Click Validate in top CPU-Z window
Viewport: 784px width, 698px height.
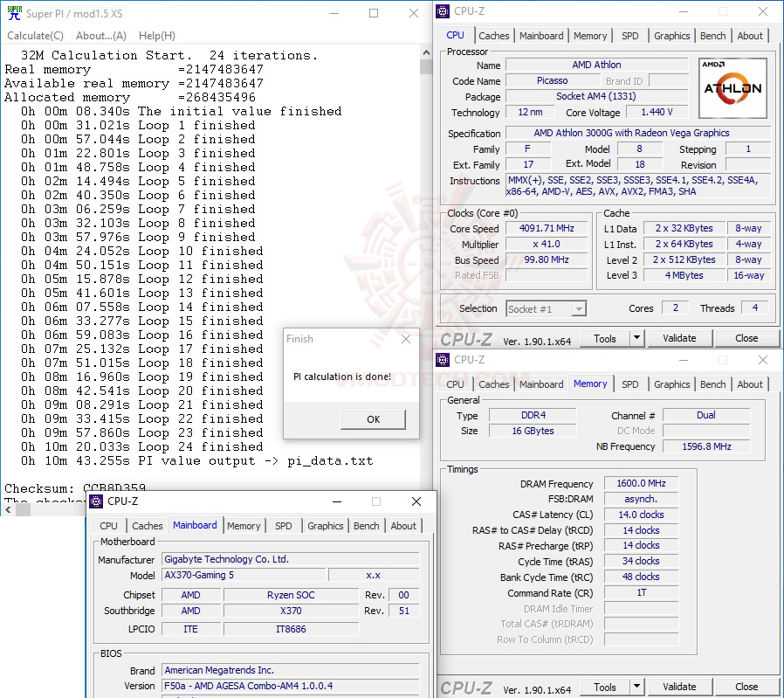(x=679, y=339)
